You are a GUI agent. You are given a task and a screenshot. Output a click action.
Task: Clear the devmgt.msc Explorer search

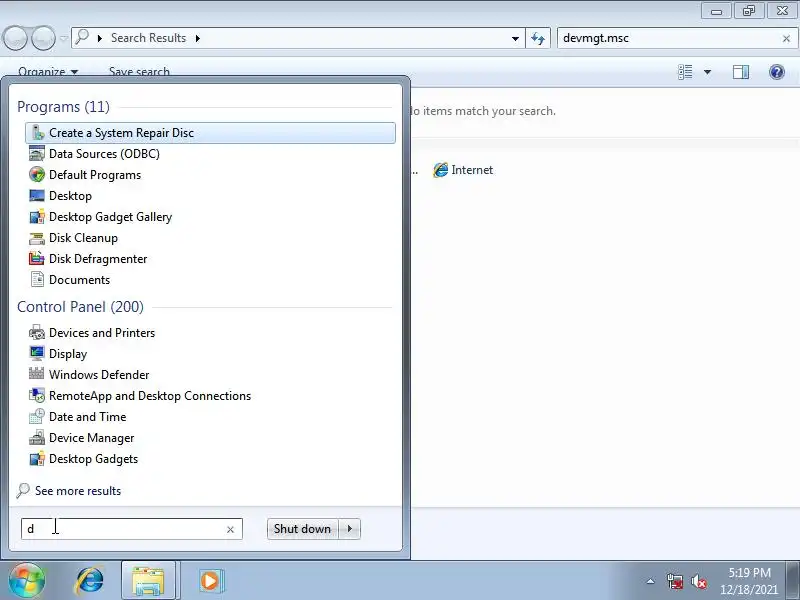(x=786, y=38)
